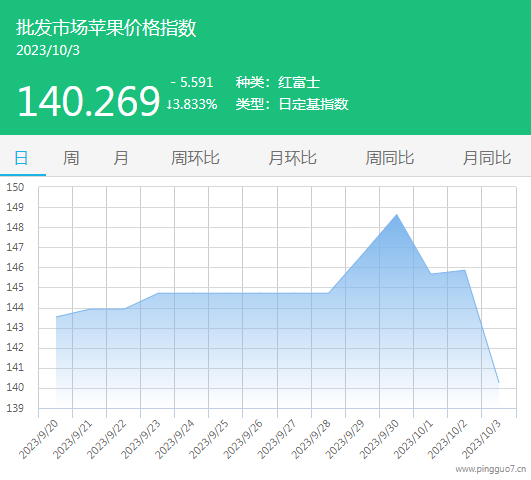Click the peak point at 2023/9/30
531x480 pixels.
[397, 214]
